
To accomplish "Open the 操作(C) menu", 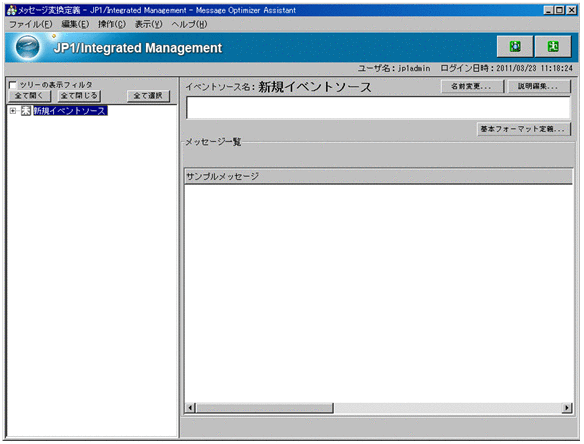I will pyautogui.click(x=112, y=24).
